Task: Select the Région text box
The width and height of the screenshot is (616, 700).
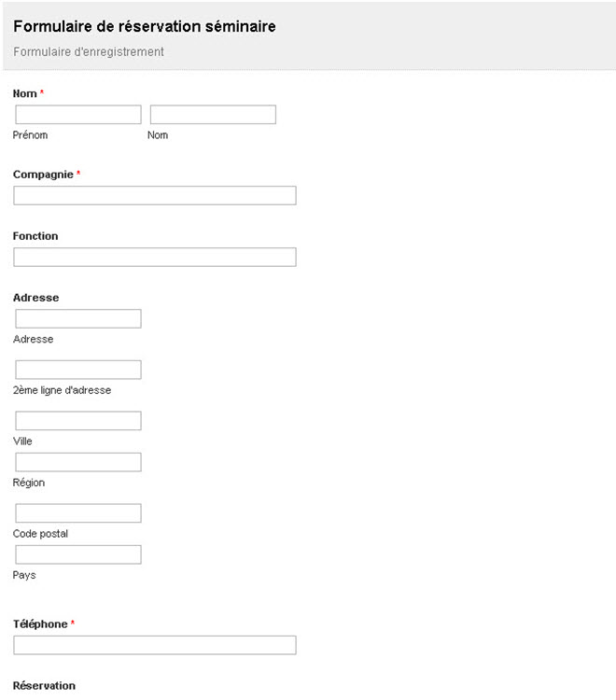Action: point(77,462)
